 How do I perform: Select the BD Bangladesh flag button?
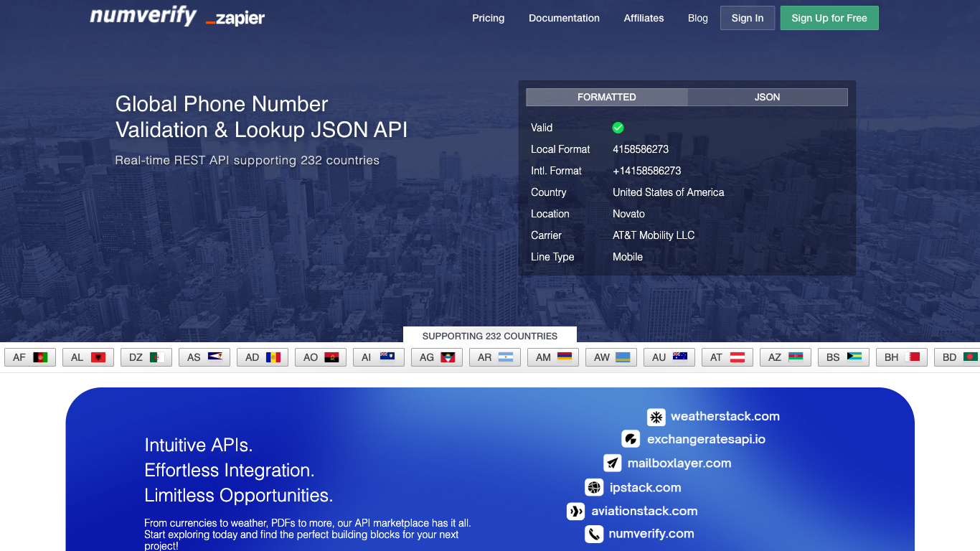[x=957, y=357]
